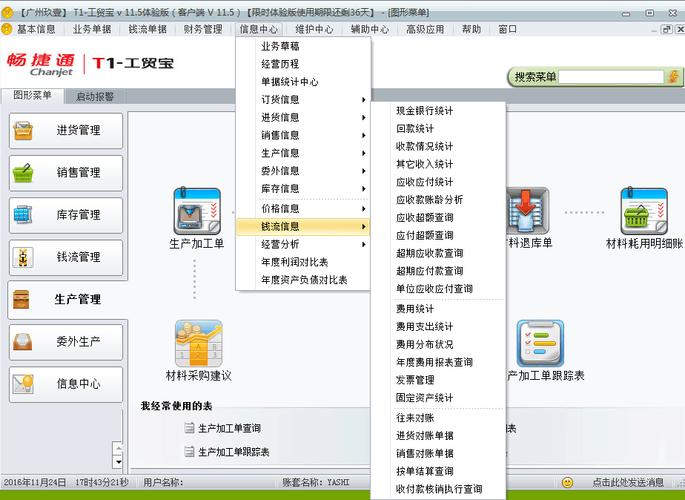Viewport: 685px width, 500px height.
Task: Choose 收款情况统计 in the submenu
Action: (x=438, y=147)
